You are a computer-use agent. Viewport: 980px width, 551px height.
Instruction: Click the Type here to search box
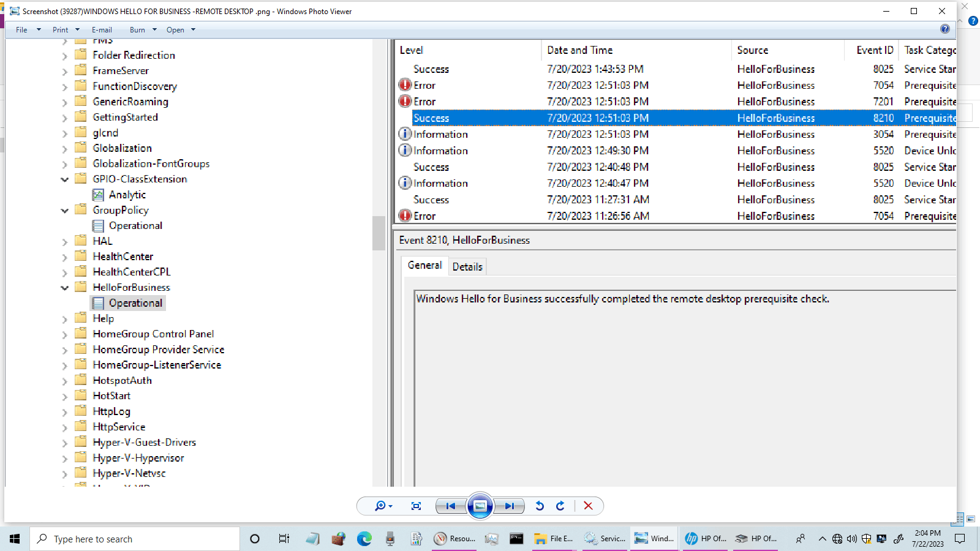coord(135,539)
